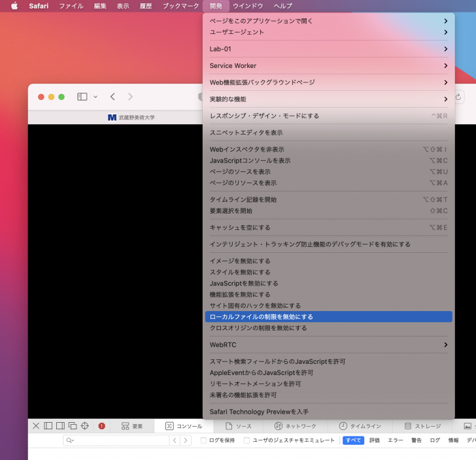Select the すべて filter in console
This screenshot has height=460, width=476.
[353, 440]
